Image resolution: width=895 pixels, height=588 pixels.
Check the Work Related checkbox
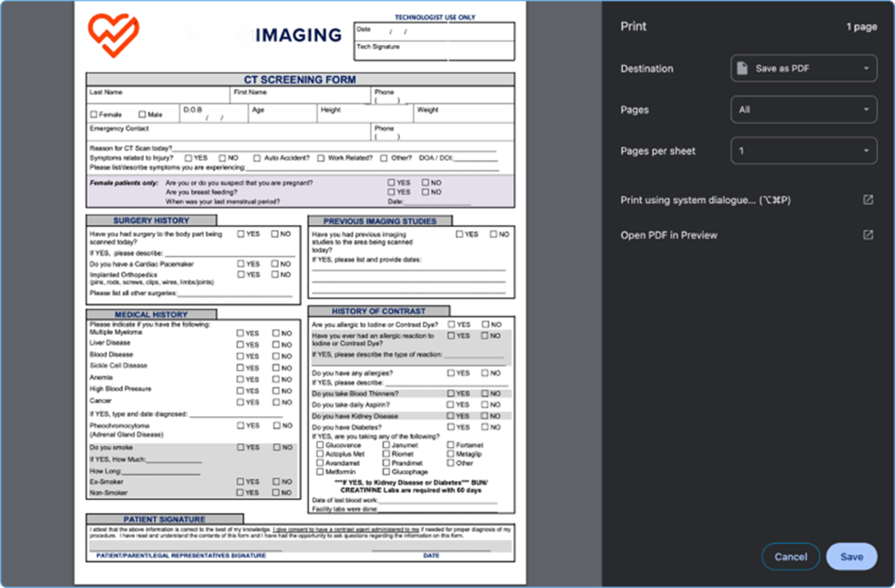[x=321, y=158]
